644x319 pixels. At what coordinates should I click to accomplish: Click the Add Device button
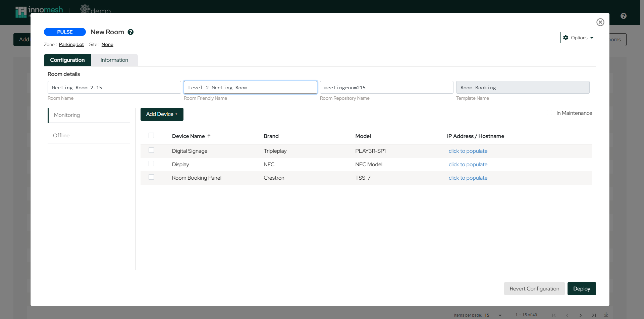162,114
